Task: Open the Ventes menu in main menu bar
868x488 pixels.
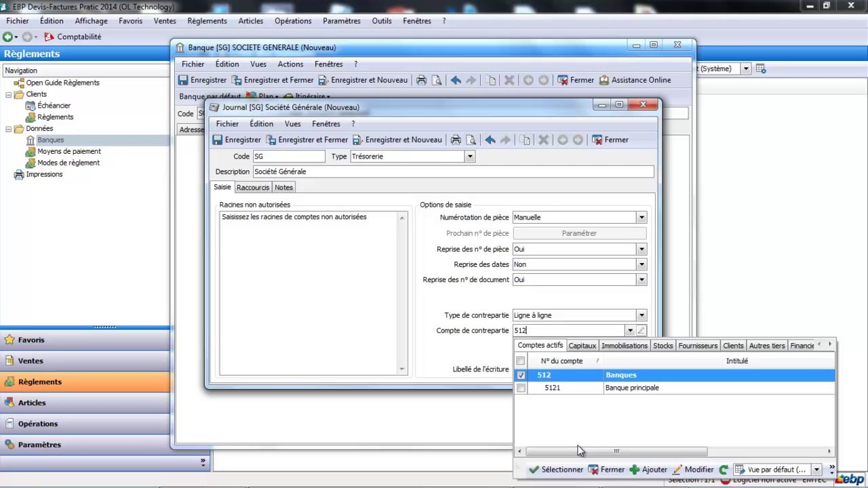Action: point(165,21)
